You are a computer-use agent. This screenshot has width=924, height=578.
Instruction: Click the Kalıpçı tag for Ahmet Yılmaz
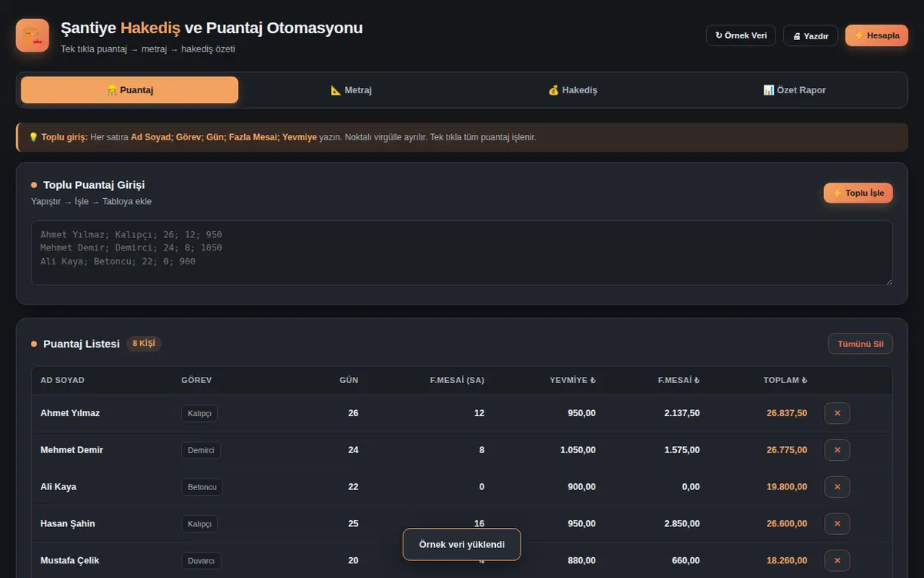tap(199, 413)
